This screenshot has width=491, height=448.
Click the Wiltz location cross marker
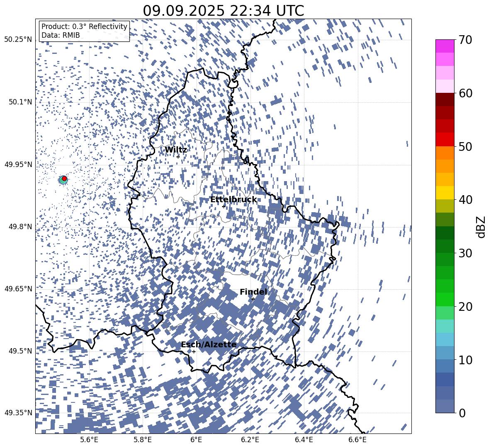(178, 157)
